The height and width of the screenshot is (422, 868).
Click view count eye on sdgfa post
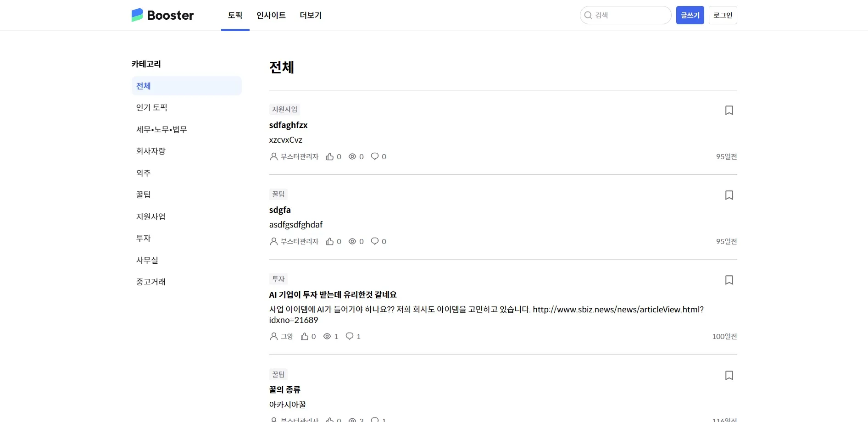[352, 241]
